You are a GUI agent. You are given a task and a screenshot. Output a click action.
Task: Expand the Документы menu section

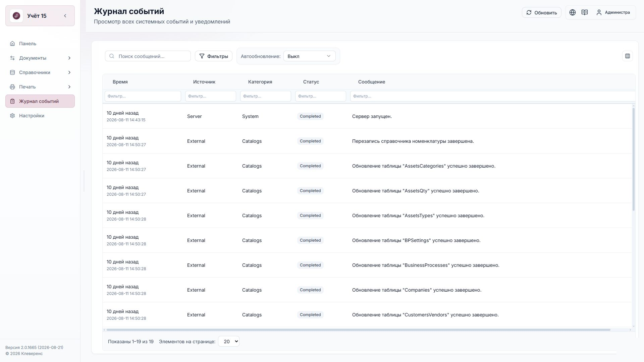tap(40, 58)
